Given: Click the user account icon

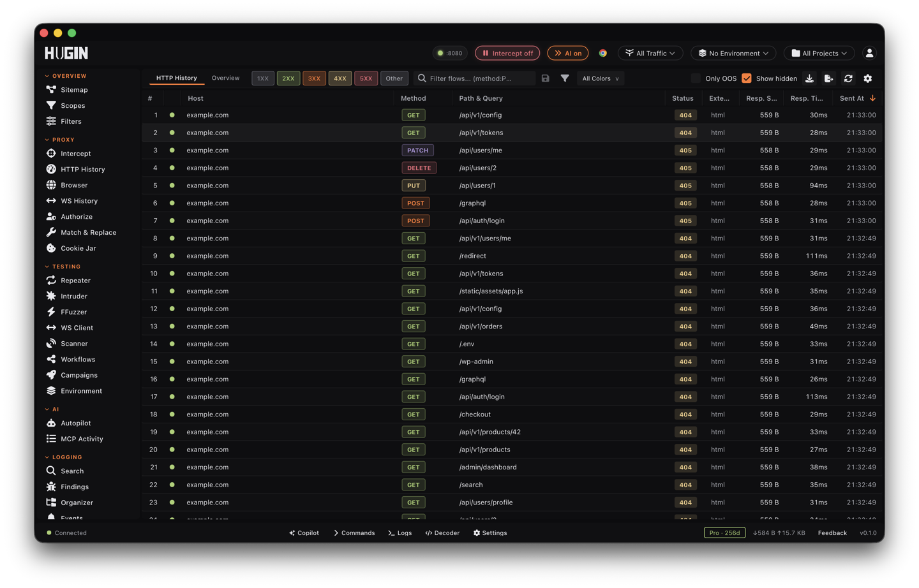Looking at the screenshot, I should (869, 53).
